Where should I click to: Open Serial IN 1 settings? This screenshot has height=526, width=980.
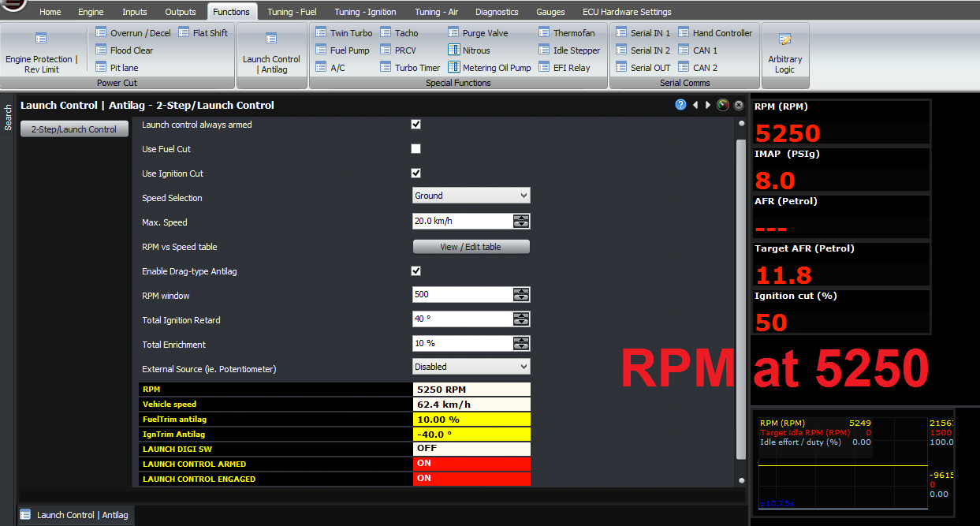pos(643,33)
